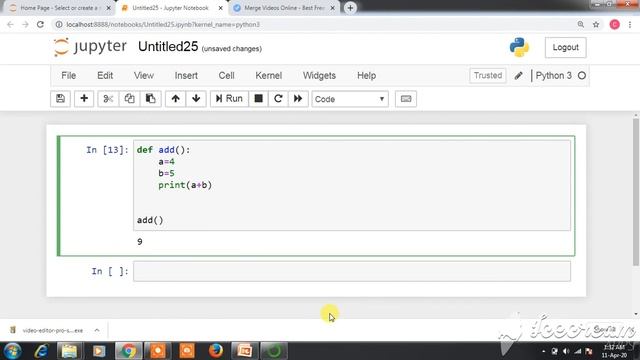Open Windows Start menu
The width and height of the screenshot is (640, 360).
point(12,351)
